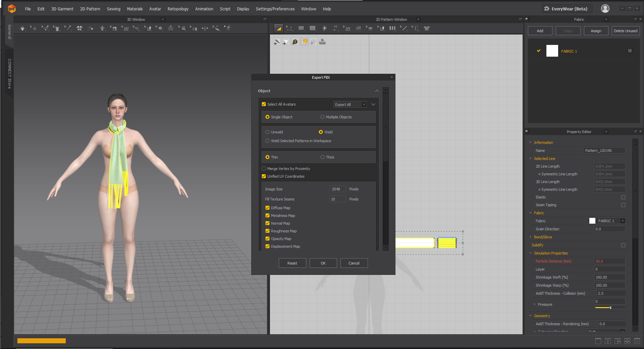Screen dimensions: 644x349
Task: Choose the Unweld radio option
Action: (x=267, y=132)
